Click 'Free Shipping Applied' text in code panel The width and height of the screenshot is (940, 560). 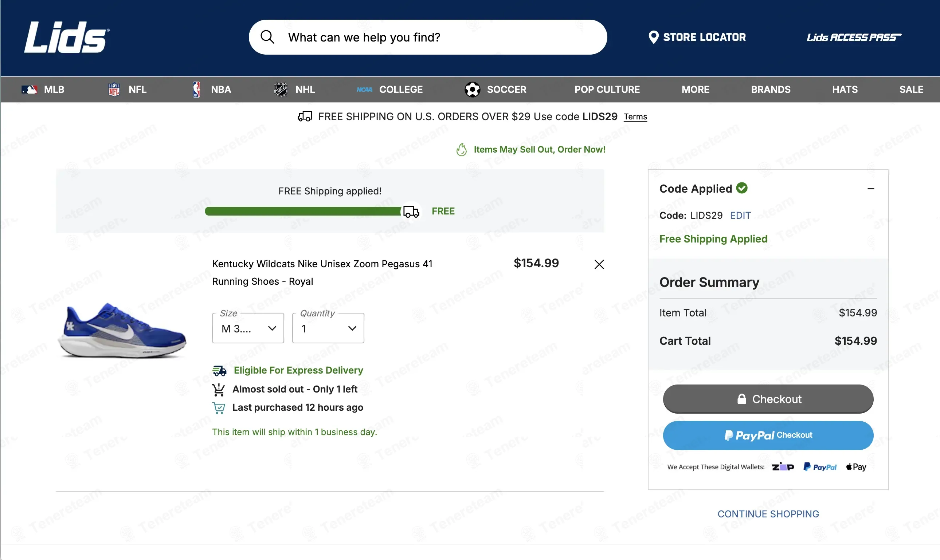pos(713,239)
